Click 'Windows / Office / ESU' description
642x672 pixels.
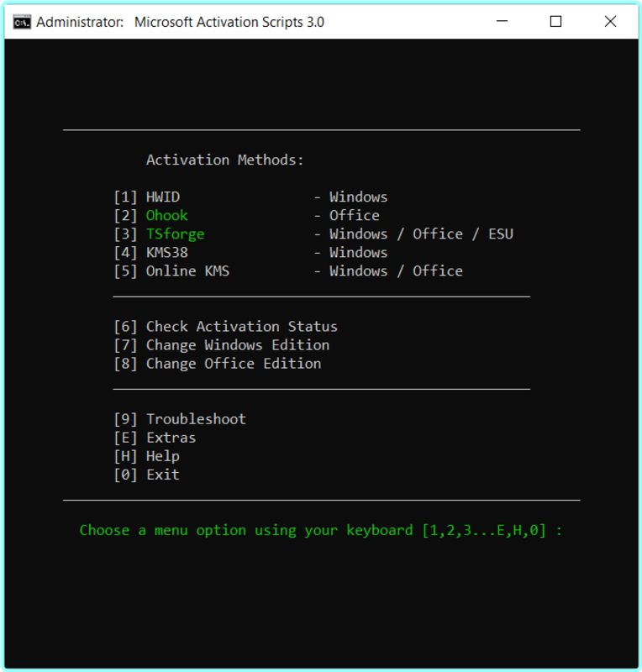[421, 234]
